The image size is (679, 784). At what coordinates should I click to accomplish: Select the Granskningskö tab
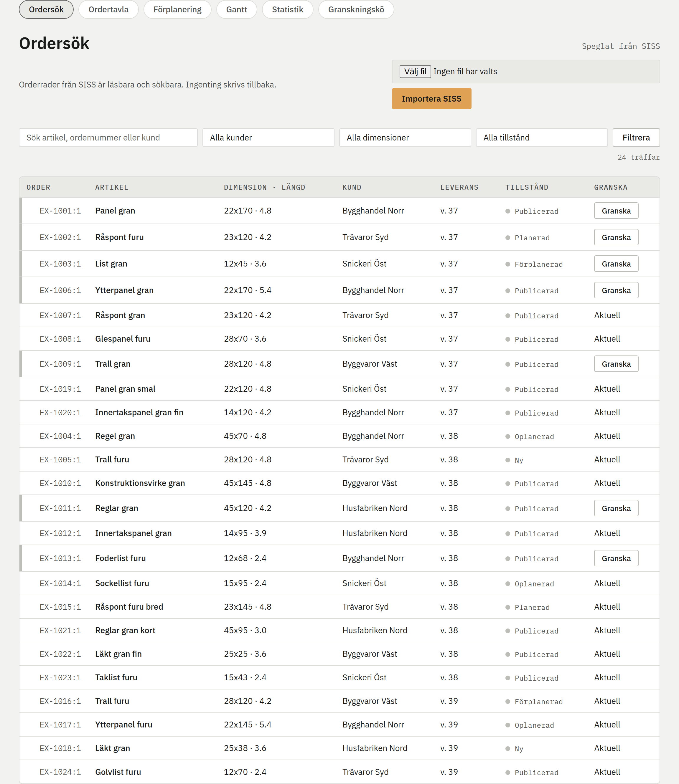pyautogui.click(x=356, y=9)
